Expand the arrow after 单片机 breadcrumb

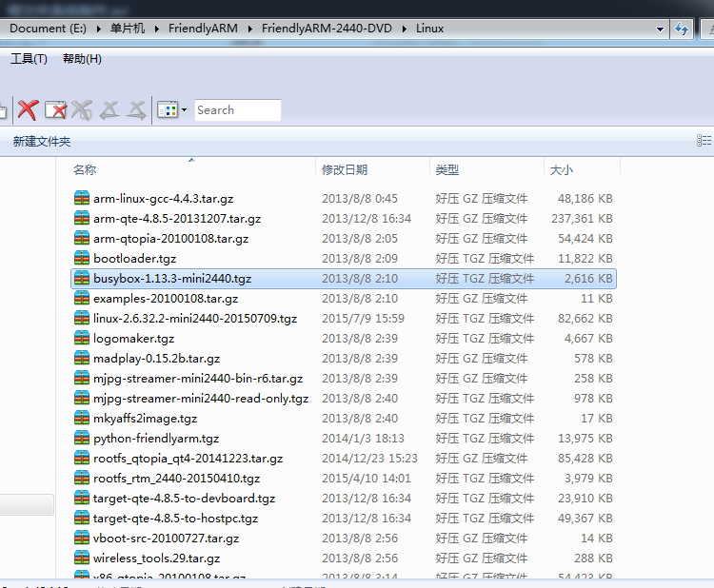pos(157,29)
